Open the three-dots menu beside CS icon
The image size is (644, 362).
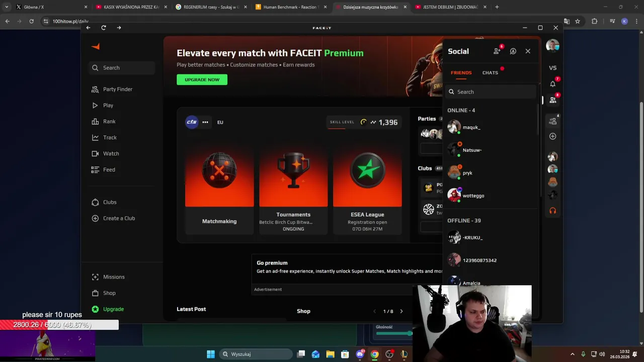(205, 122)
